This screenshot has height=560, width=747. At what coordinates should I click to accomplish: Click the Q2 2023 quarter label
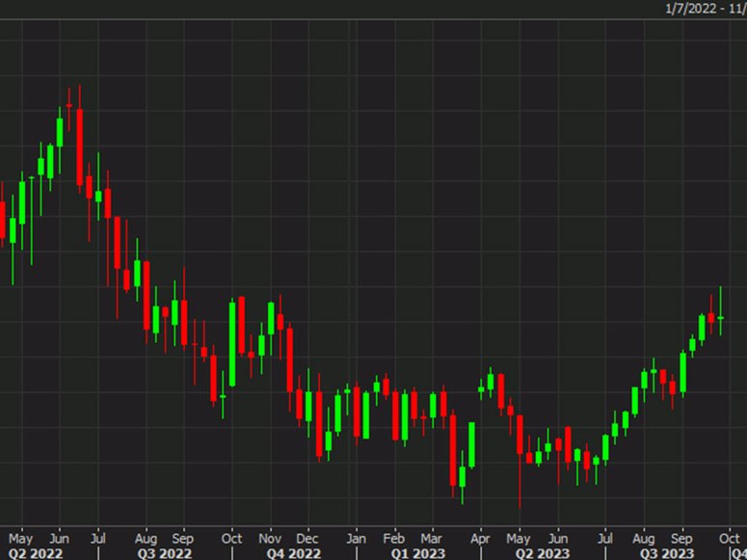pyautogui.click(x=535, y=553)
